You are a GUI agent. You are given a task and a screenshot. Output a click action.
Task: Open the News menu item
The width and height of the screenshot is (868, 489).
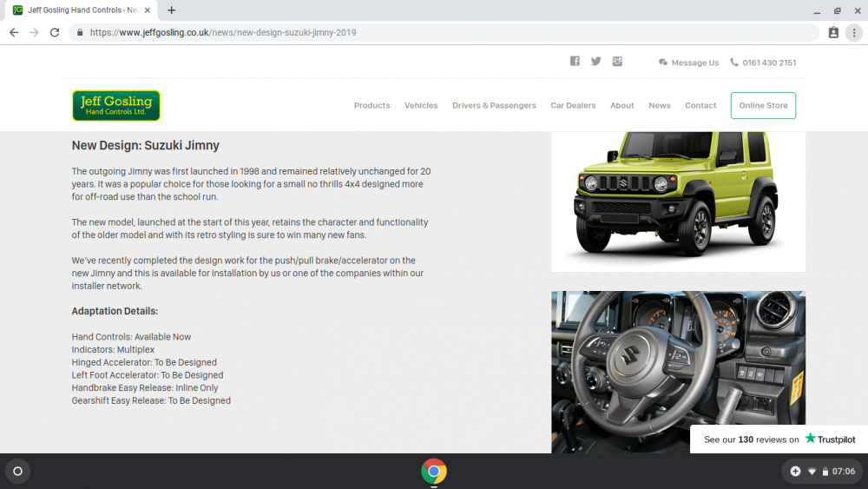click(660, 105)
